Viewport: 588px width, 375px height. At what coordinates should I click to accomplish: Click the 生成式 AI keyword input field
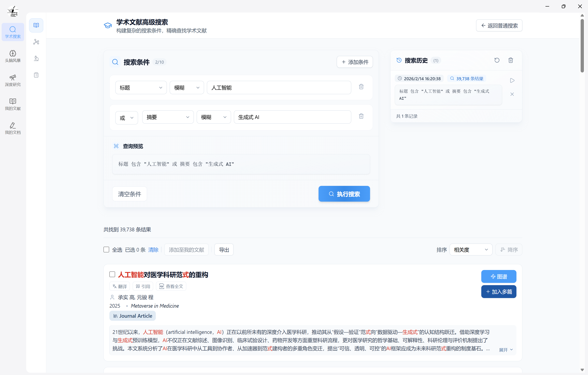[x=292, y=117]
